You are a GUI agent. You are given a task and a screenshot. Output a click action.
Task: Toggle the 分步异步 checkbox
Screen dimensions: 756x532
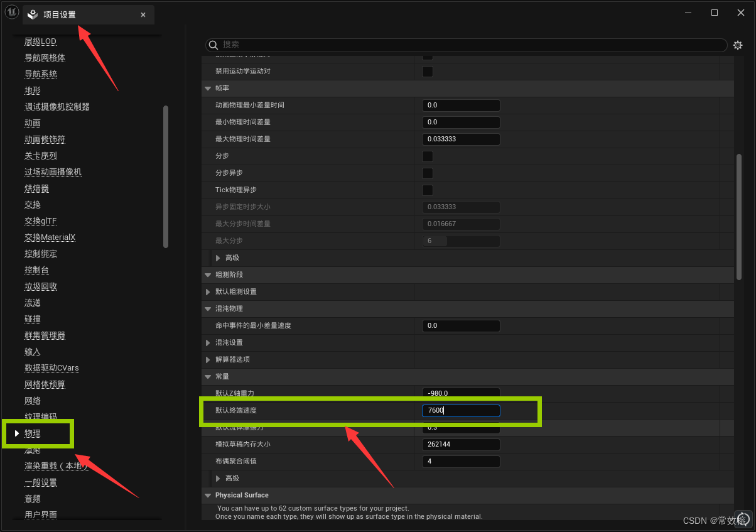pyautogui.click(x=428, y=173)
